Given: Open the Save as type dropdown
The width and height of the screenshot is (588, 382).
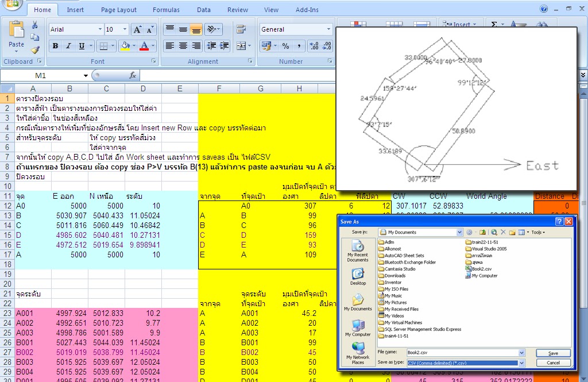Looking at the screenshot, I should coord(521,363).
